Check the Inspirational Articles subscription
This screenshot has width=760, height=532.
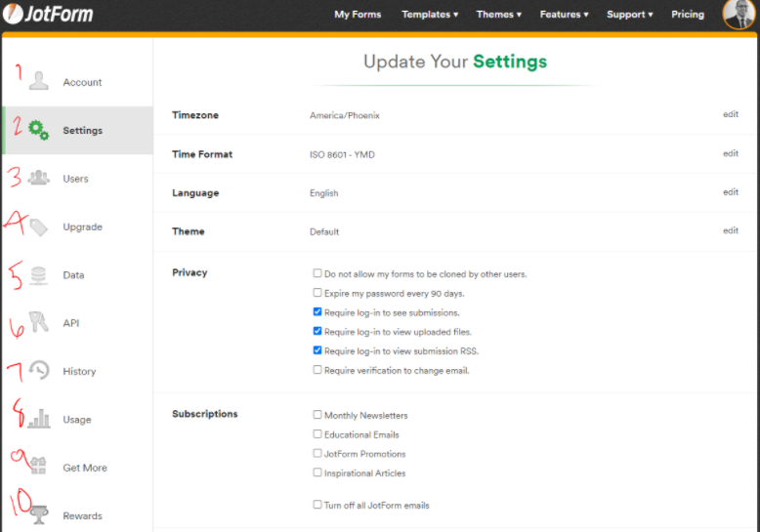[317, 472]
